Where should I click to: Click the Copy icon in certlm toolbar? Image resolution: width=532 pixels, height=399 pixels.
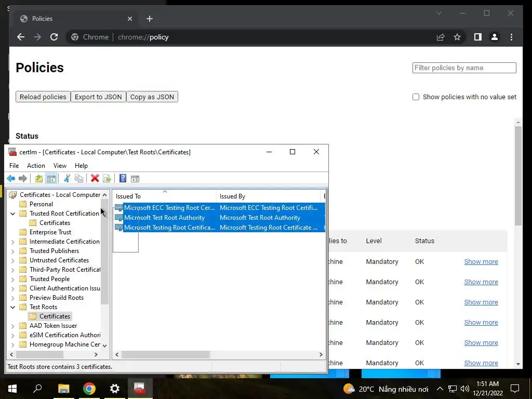pos(79,179)
